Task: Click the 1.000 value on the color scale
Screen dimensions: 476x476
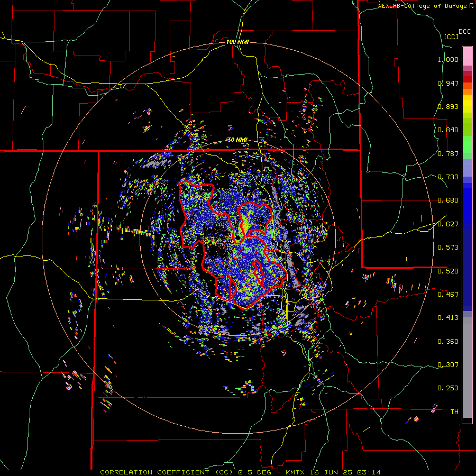Action: pos(448,59)
